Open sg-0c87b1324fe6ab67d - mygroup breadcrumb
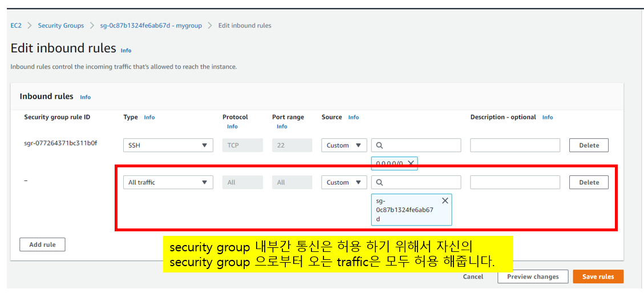This screenshot has height=297, width=644. [x=151, y=26]
